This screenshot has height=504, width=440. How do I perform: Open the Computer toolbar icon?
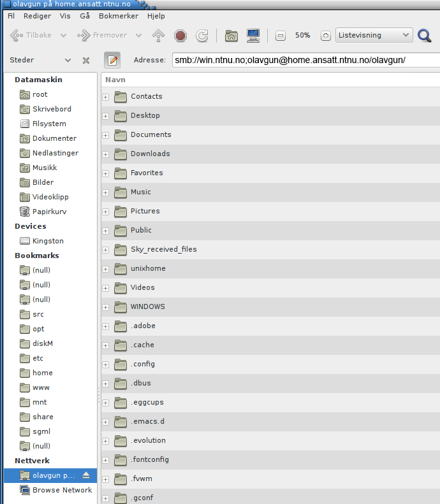(x=253, y=35)
